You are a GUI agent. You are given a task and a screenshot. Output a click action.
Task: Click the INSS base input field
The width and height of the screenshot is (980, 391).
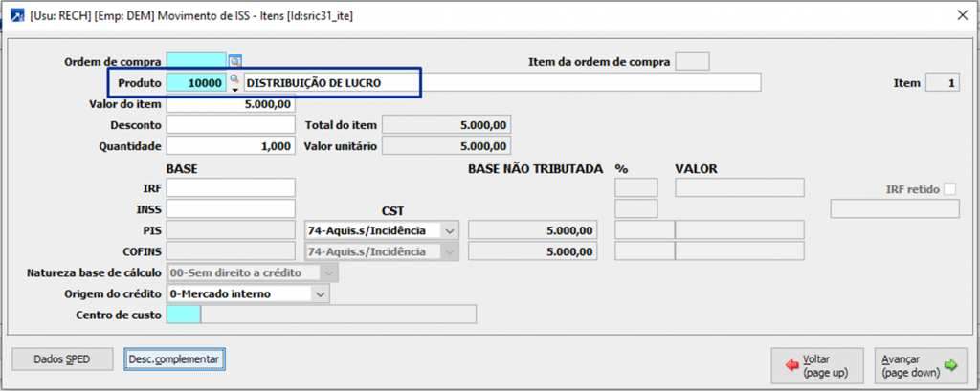pos(231,208)
